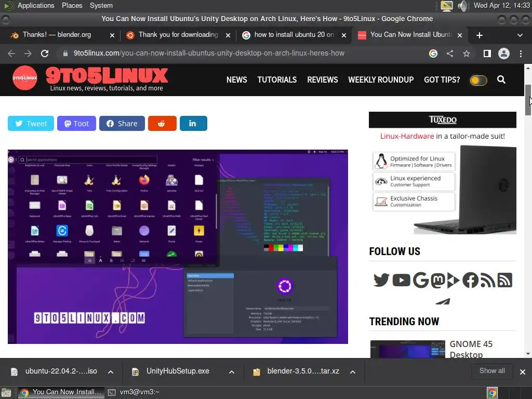This screenshot has width=532, height=399.
Task: Click the padlock site info icon
Action: point(65,54)
